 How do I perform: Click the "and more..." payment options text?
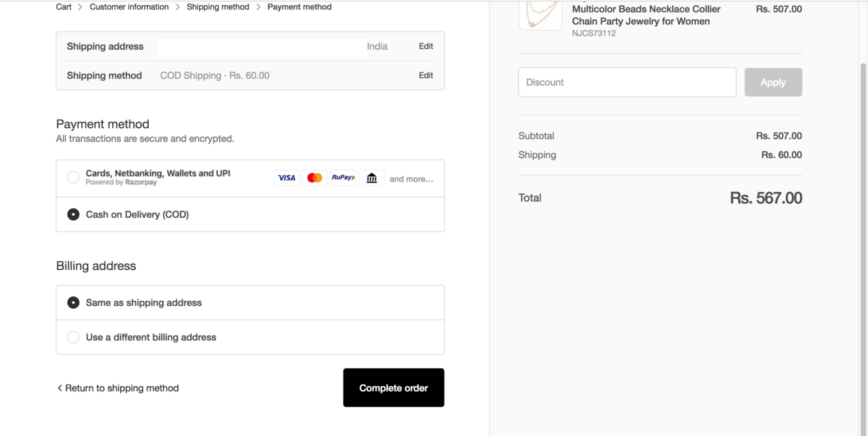[x=411, y=179]
